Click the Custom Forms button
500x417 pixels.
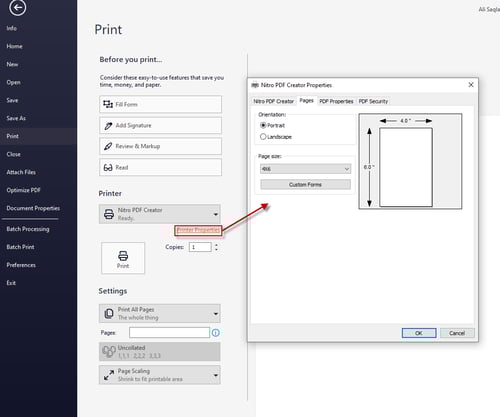[305, 184]
